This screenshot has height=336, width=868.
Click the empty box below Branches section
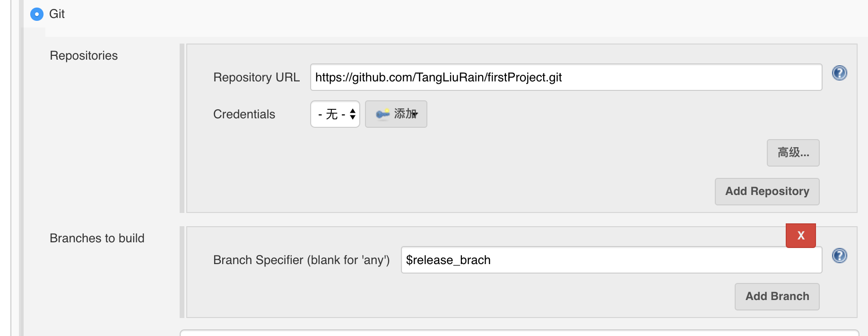pyautogui.click(x=519, y=333)
